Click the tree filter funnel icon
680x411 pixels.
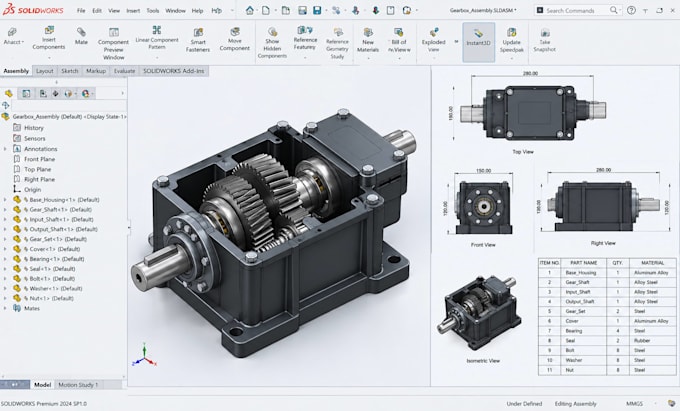coord(5,105)
